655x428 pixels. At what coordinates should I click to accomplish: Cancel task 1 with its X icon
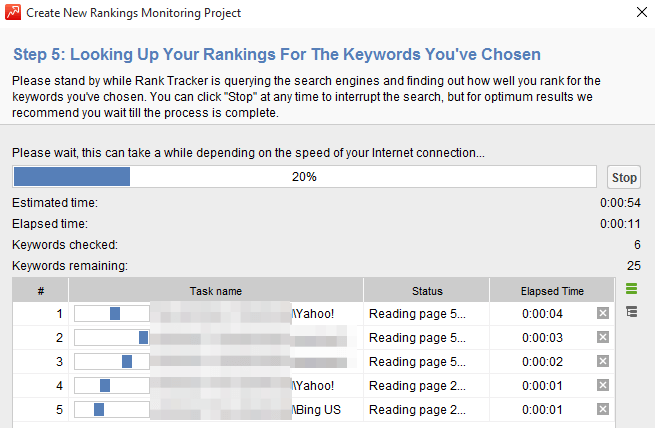click(602, 313)
